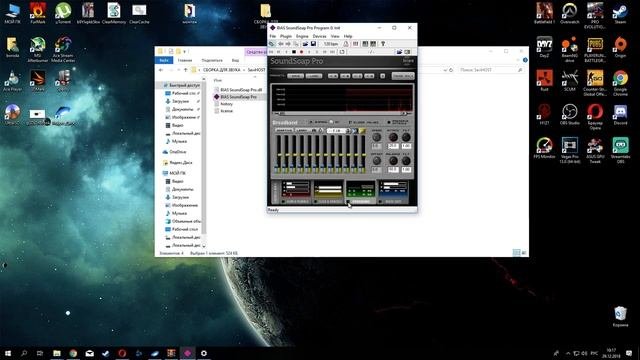Click the File Explorer taskbar icon
The width and height of the screenshot is (640, 360).
tap(57, 353)
